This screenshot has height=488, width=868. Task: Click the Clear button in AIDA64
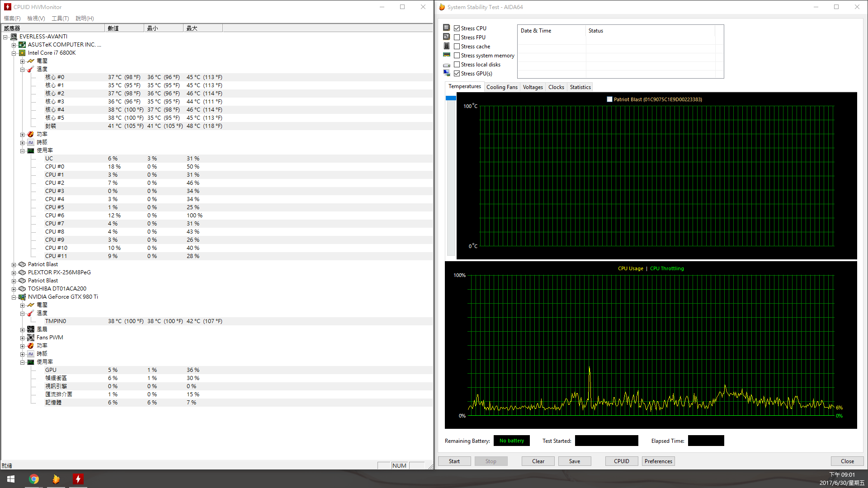(x=538, y=461)
